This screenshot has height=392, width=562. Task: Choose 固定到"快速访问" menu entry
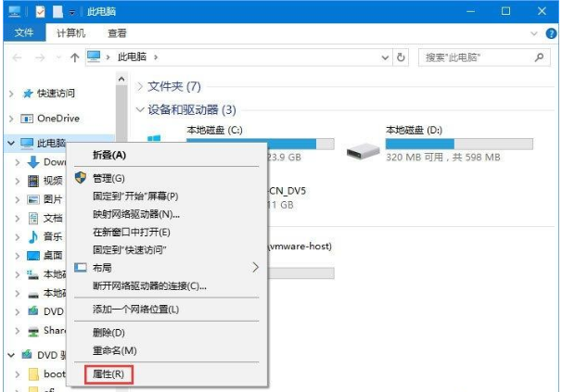click(166, 249)
